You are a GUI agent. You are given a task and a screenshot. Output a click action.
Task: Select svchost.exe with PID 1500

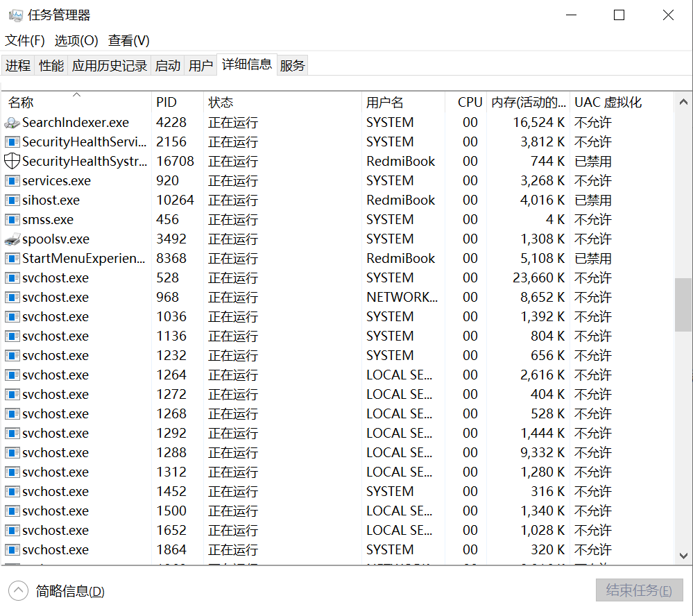[55, 511]
